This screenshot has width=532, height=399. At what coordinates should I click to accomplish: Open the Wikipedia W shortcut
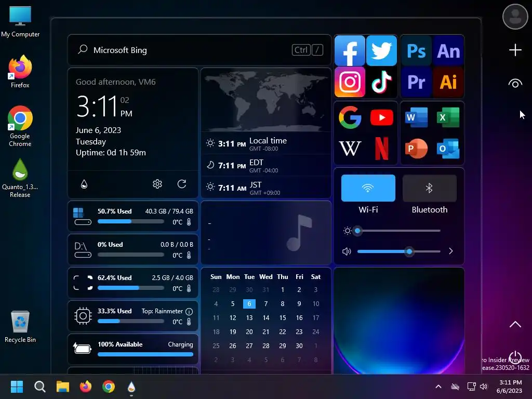point(350,148)
